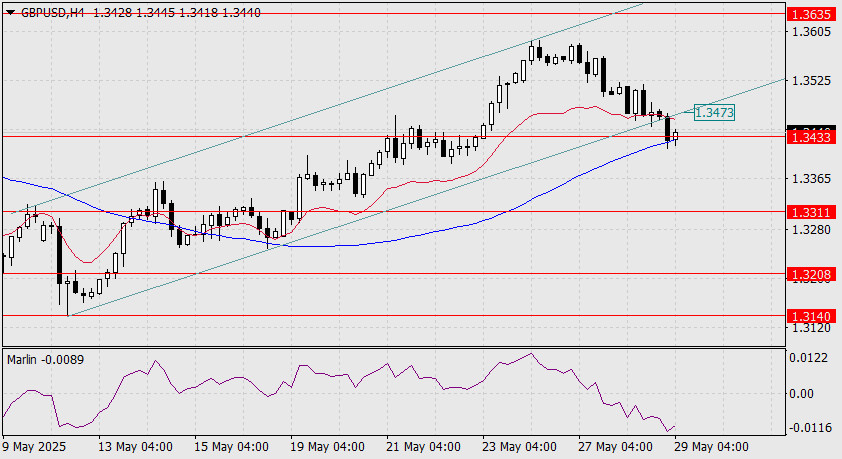Click the 1.3525 price scale value
The width and height of the screenshot is (842, 459).
tap(811, 81)
